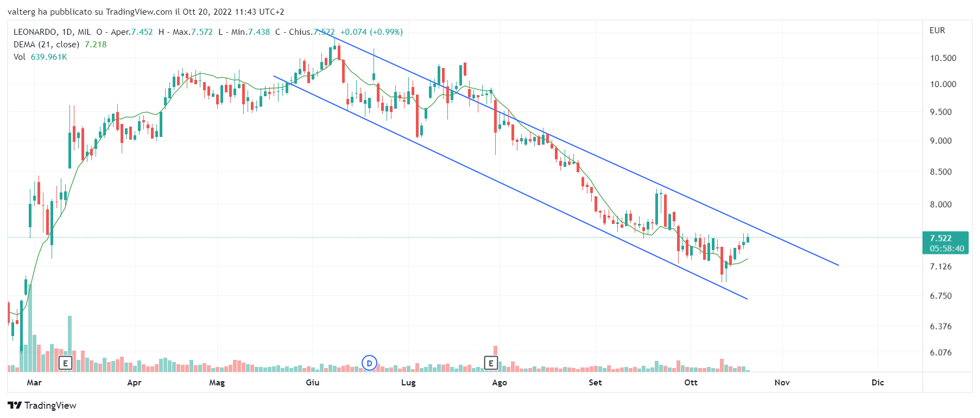Click the 6.376 price axis label
Screen dimensions: 980x418
941,326
